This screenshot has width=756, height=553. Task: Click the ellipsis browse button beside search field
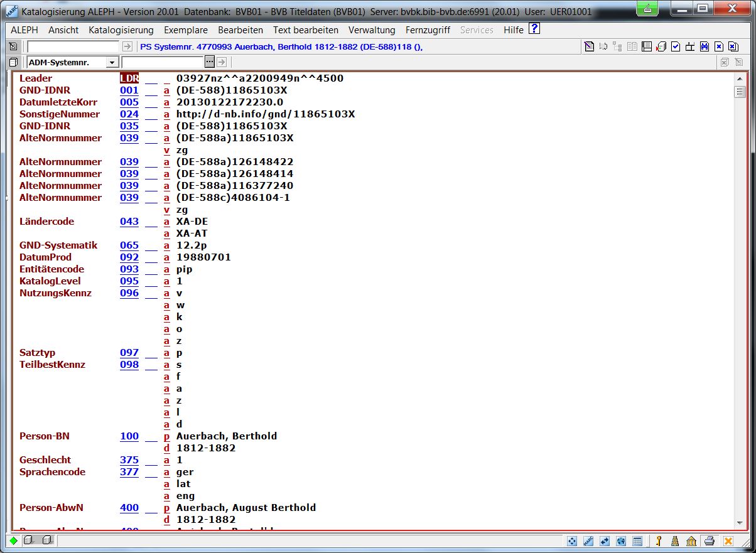210,62
